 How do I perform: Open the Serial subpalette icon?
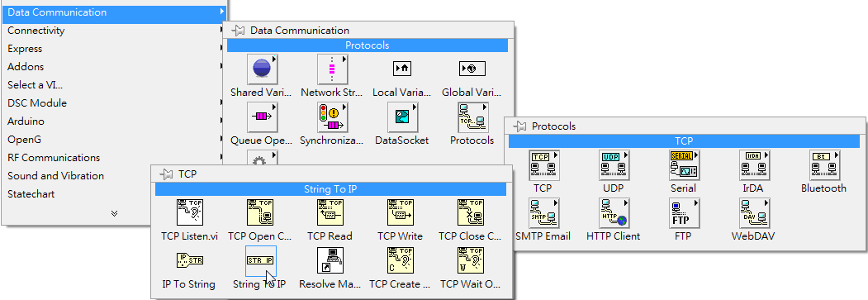(684, 165)
